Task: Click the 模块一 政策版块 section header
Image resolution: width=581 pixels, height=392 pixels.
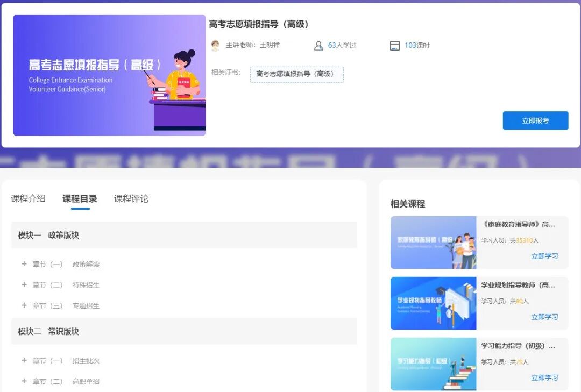Action: tap(184, 235)
